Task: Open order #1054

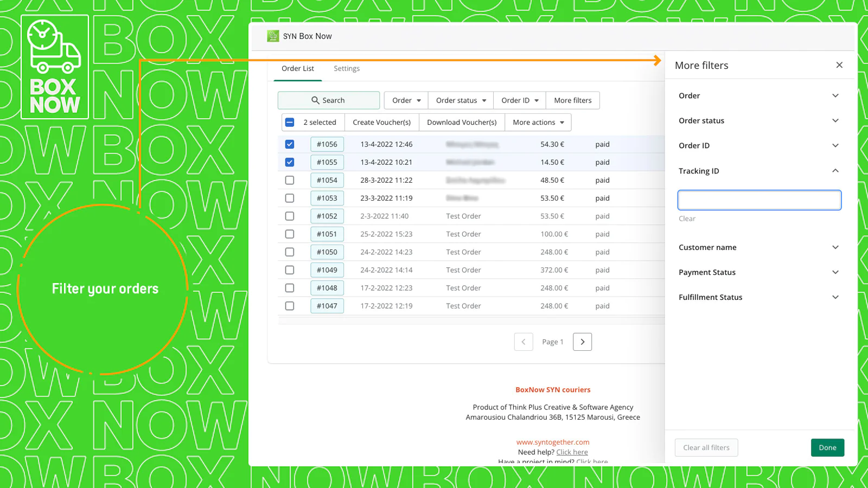Action: (327, 180)
